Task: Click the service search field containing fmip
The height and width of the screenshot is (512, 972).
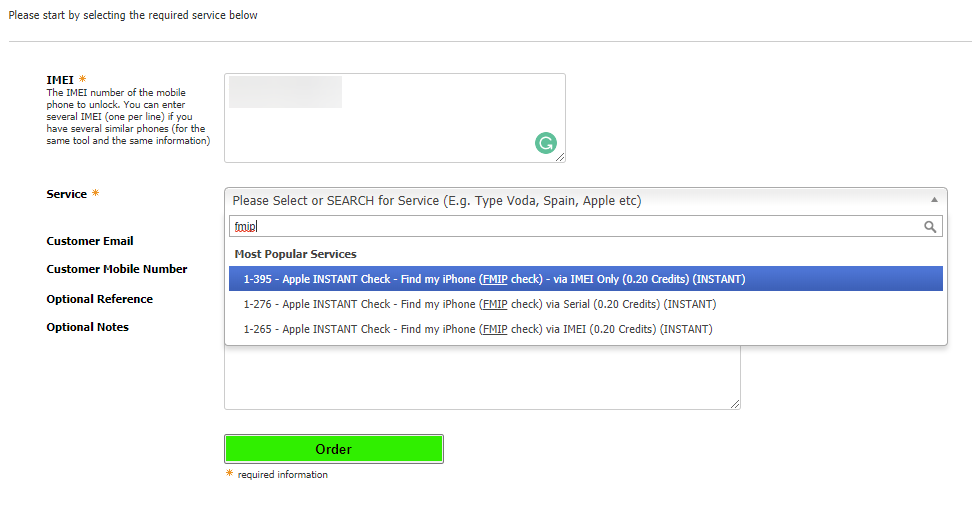Action: [586, 226]
